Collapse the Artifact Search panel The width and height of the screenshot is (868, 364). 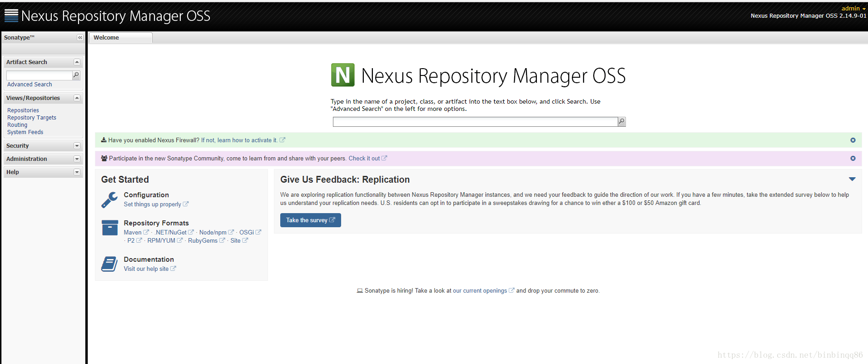77,62
